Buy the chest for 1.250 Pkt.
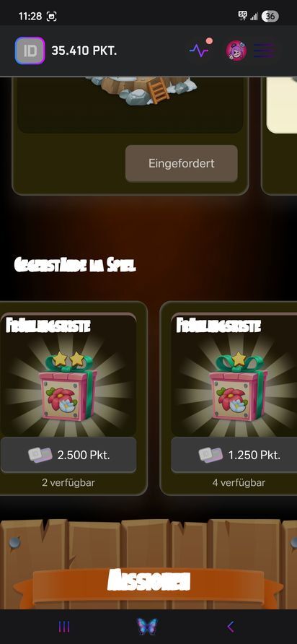 click(x=234, y=455)
